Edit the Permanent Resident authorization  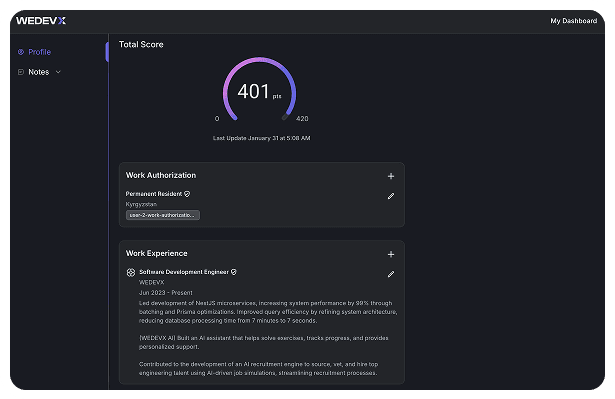391,196
